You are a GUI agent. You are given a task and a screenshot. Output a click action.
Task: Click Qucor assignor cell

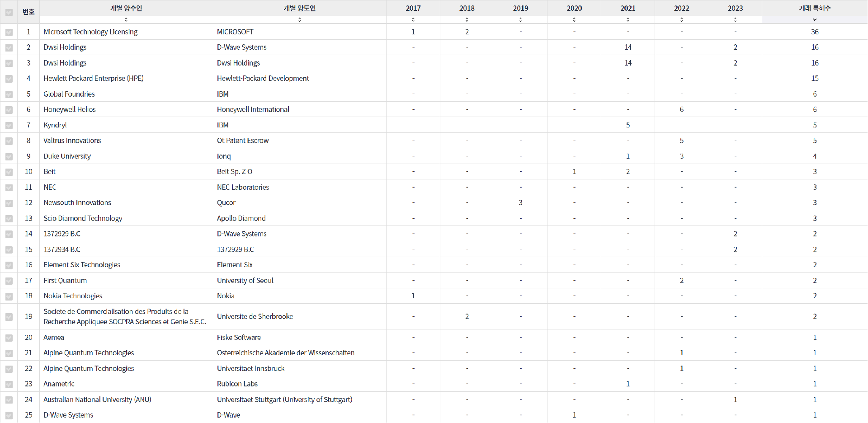(x=226, y=202)
